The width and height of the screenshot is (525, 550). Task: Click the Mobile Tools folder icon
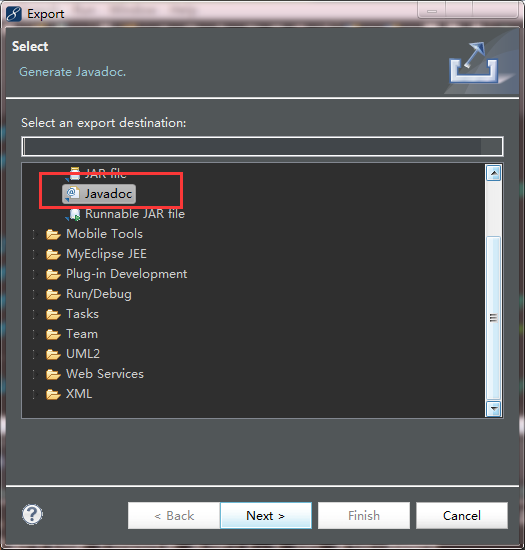(x=53, y=234)
